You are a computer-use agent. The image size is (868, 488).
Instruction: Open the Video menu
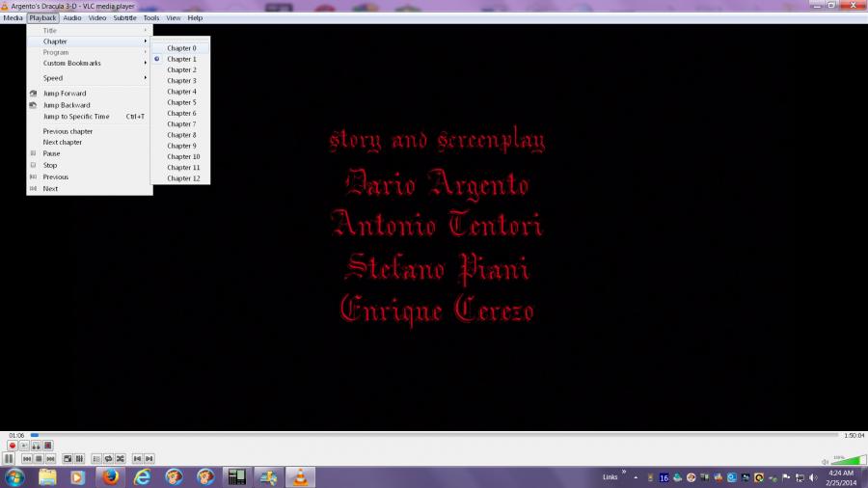click(x=96, y=17)
